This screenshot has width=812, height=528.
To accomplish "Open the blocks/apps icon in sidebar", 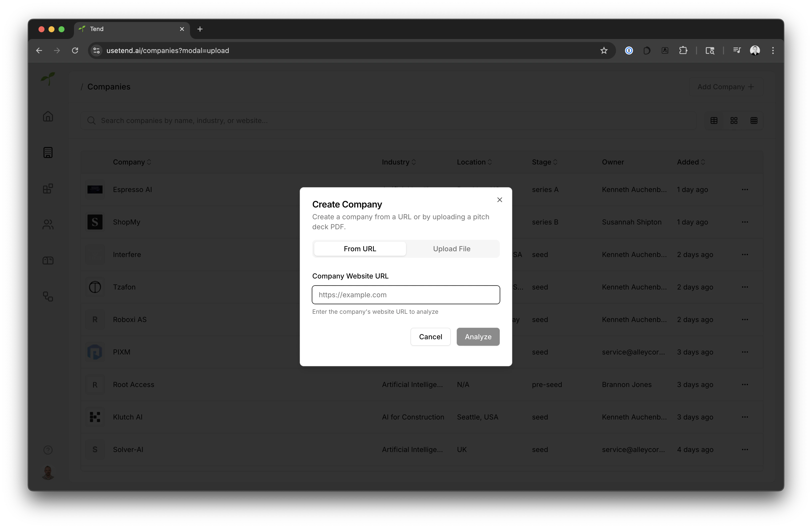I will pyautogui.click(x=48, y=188).
